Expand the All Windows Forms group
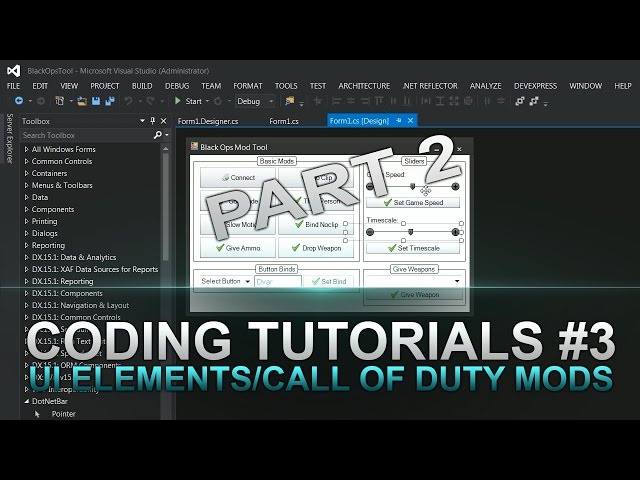Image resolution: width=640 pixels, height=480 pixels. (27, 149)
